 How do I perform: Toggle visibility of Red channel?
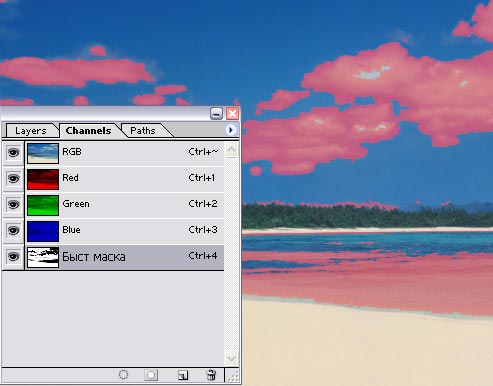(13, 179)
